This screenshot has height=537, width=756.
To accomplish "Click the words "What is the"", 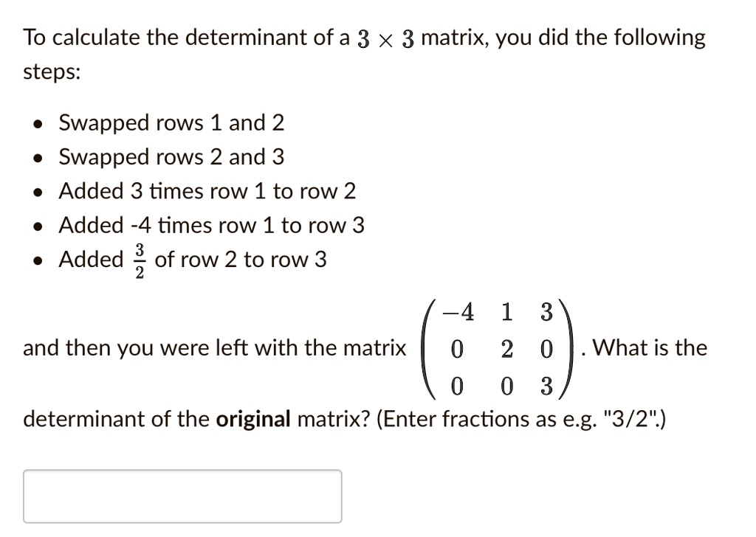I will tap(650, 347).
